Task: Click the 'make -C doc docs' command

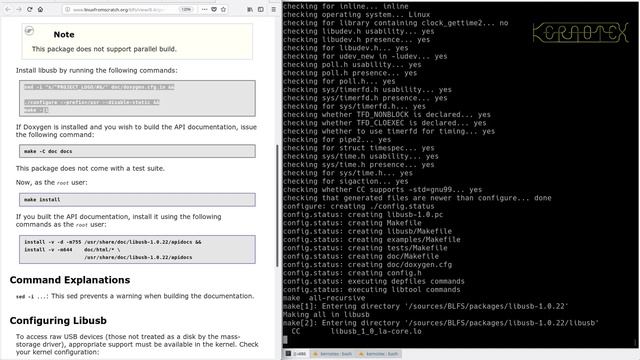Action: tap(48, 151)
